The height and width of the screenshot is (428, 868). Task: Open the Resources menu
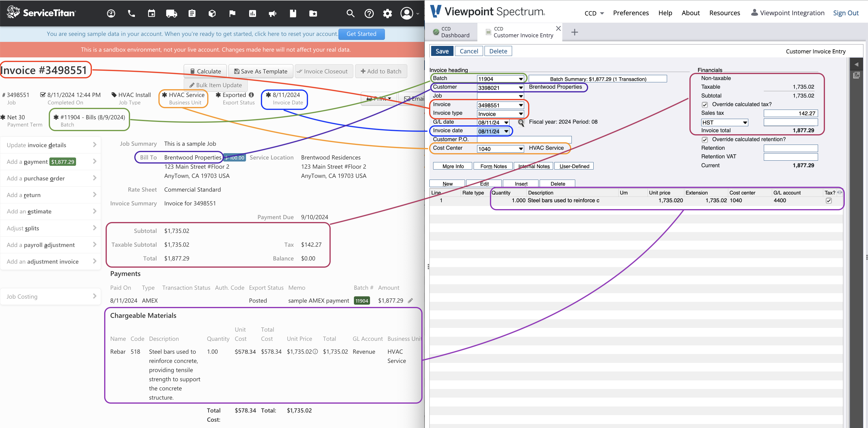724,13
